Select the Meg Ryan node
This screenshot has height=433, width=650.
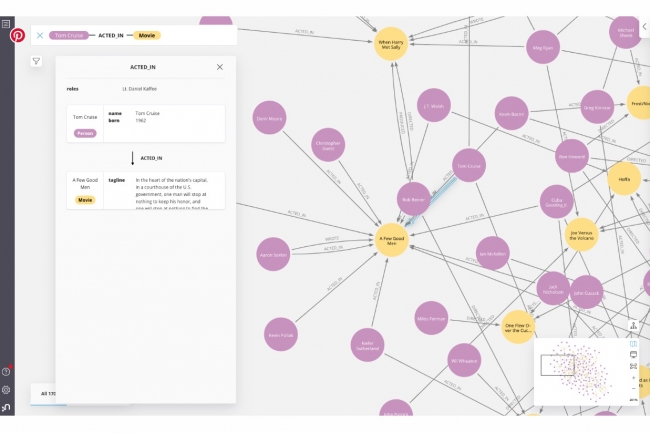click(543, 47)
